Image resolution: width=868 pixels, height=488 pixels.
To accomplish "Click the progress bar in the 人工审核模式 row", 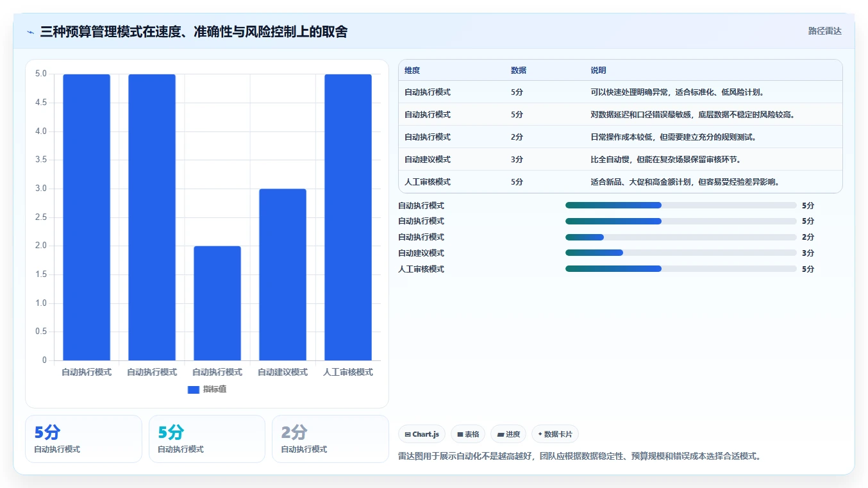I will point(681,269).
